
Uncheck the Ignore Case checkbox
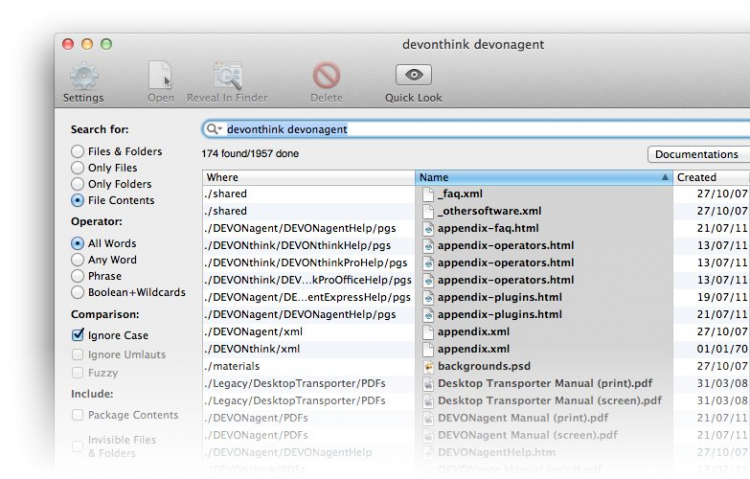click(x=77, y=335)
